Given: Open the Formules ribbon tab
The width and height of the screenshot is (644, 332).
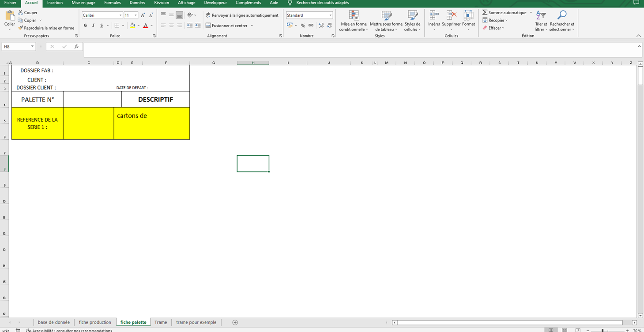Looking at the screenshot, I should (x=112, y=3).
